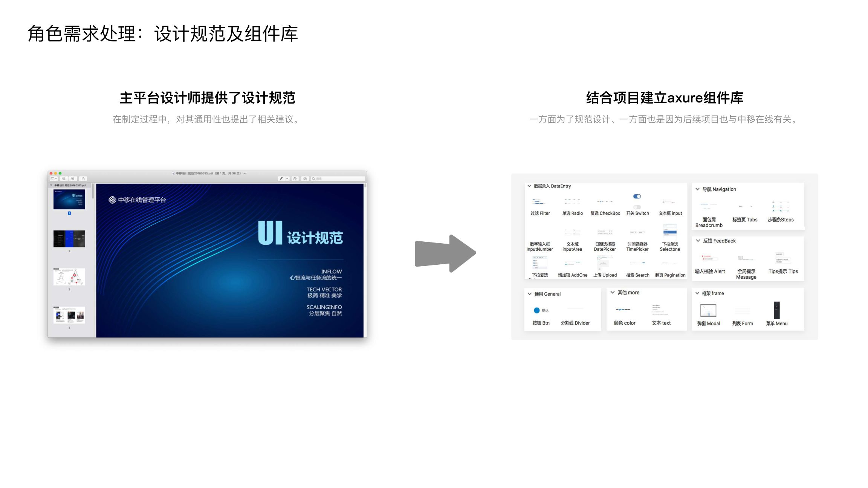This screenshot has height=488, width=868.
Task: Select the 列表 Form widget
Action: click(743, 317)
